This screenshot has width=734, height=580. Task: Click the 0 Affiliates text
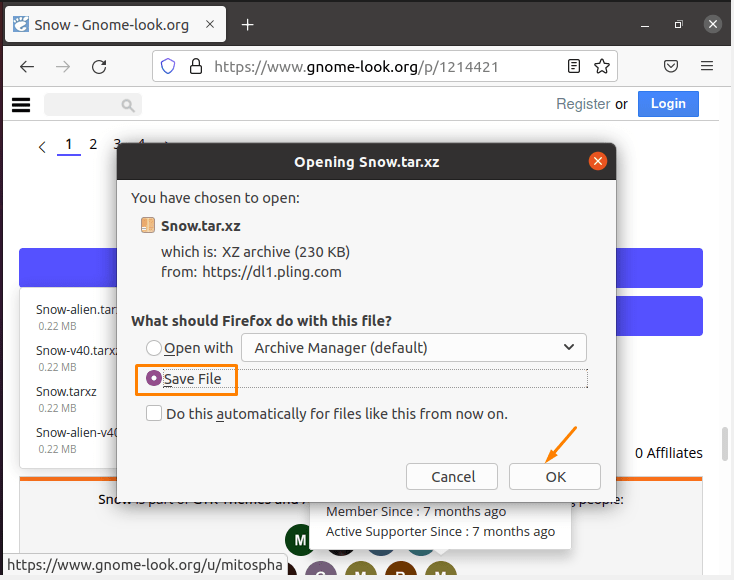pyautogui.click(x=668, y=453)
